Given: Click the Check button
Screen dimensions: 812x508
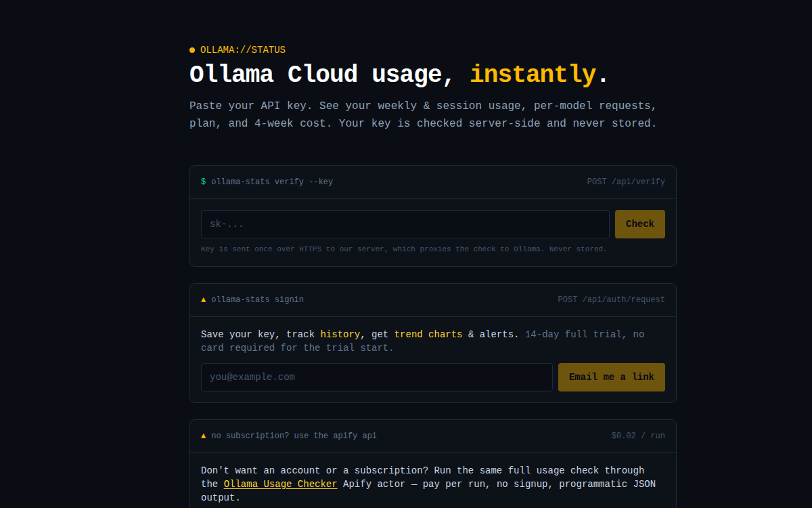Looking at the screenshot, I should click(x=640, y=224).
